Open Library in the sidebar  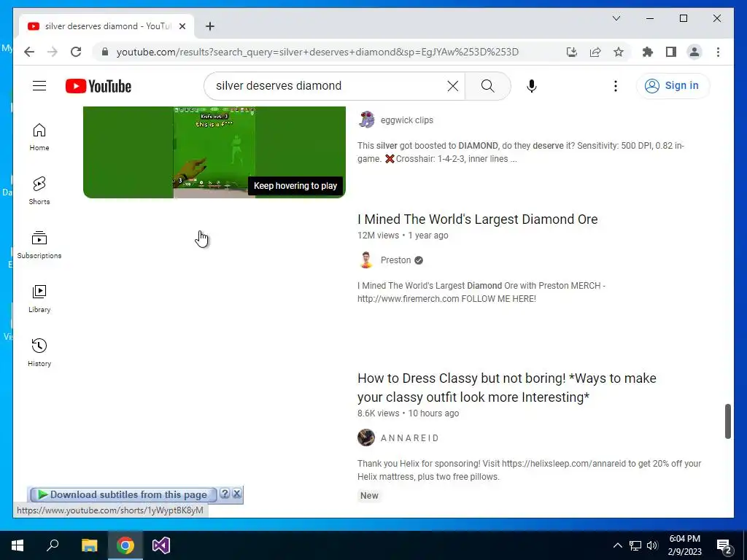coord(39,298)
